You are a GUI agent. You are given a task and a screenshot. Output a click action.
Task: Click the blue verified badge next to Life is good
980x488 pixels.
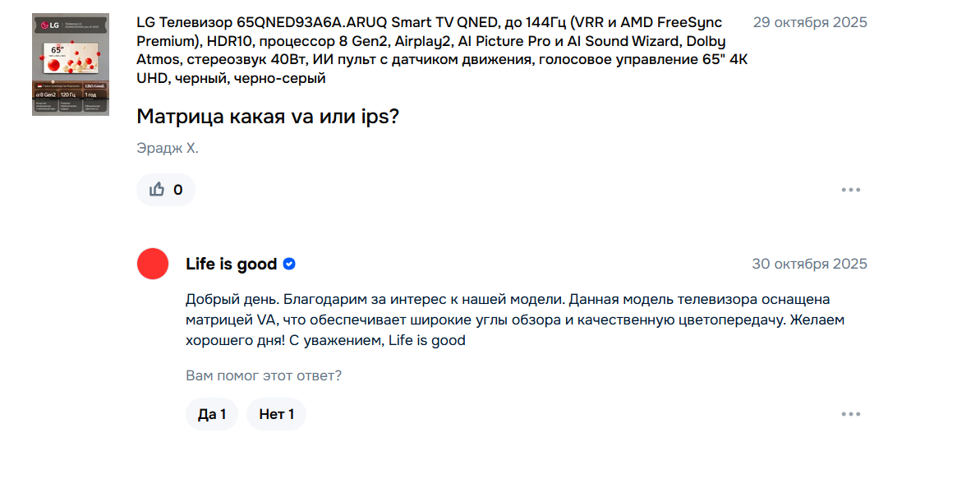point(289,264)
